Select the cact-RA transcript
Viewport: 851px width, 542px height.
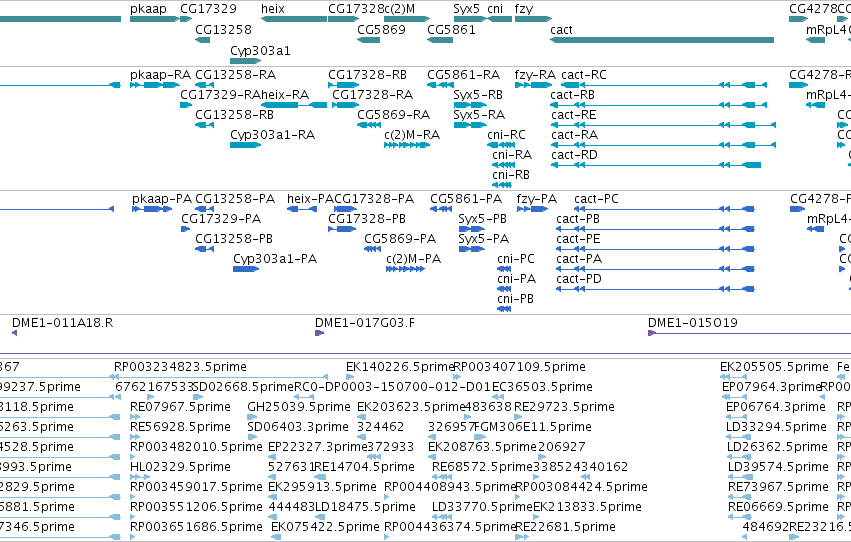pyautogui.click(x=663, y=145)
